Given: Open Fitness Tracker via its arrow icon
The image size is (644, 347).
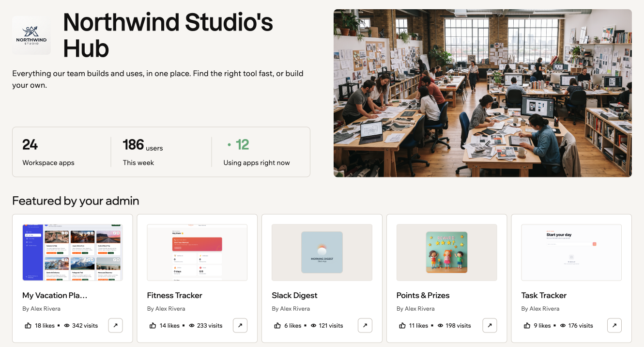Looking at the screenshot, I should click(240, 326).
